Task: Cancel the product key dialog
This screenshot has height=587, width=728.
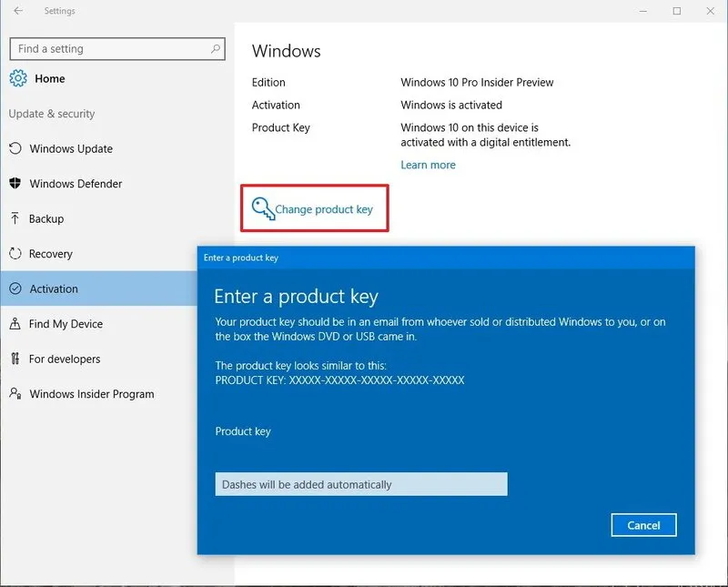Action: [643, 525]
